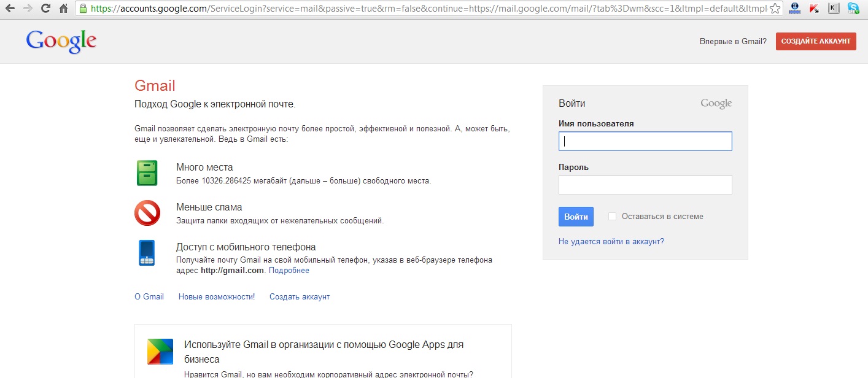Screen dimensions: 868x378
Task: Click the 'Меньше спама' feature title
Action: point(209,207)
